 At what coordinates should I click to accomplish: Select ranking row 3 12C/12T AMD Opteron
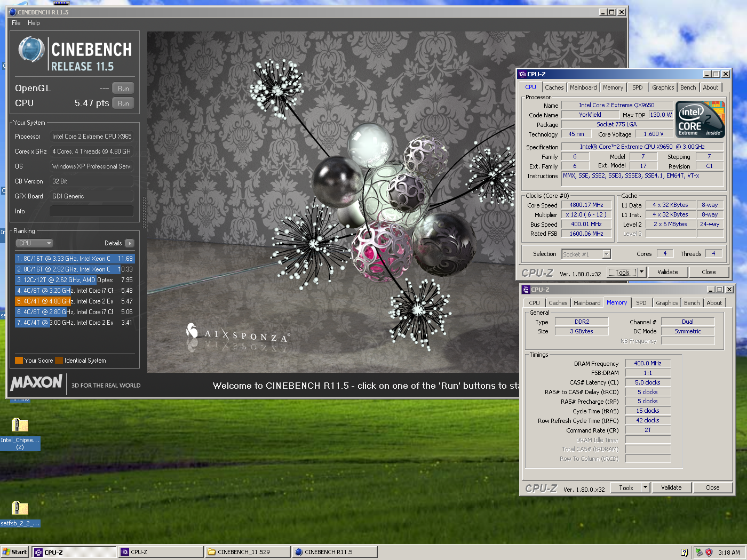(75, 280)
